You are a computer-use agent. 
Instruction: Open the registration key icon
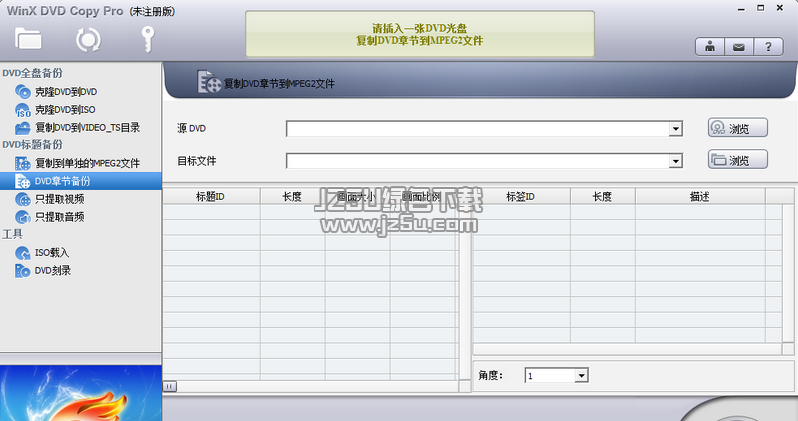pyautogui.click(x=148, y=39)
